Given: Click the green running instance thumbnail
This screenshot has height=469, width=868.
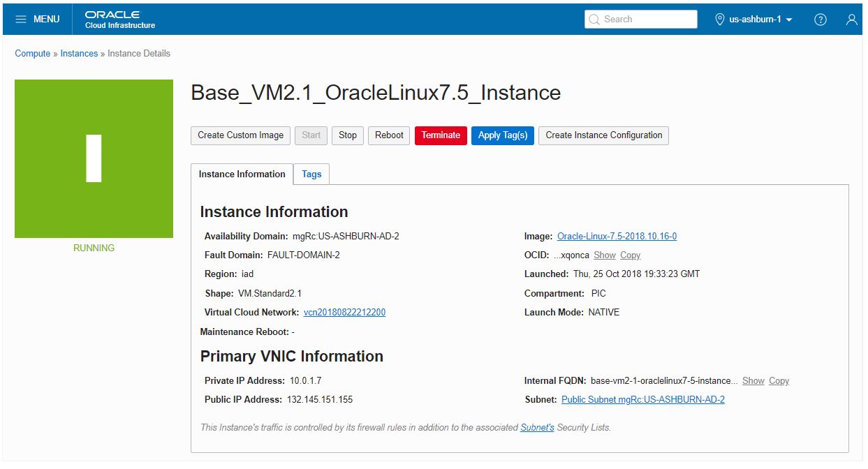Looking at the screenshot, I should tap(94, 158).
